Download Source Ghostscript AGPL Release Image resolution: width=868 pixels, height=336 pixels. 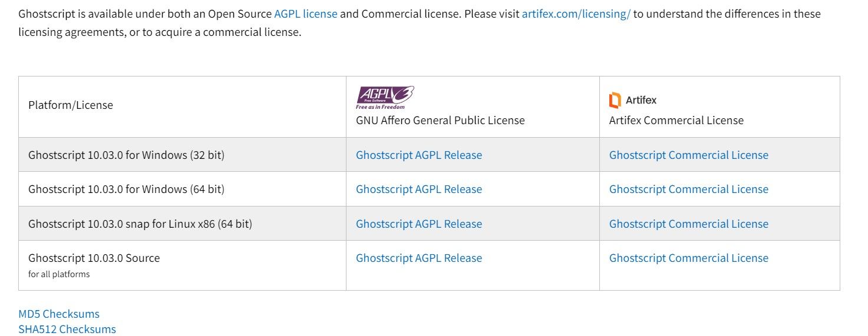click(x=418, y=258)
